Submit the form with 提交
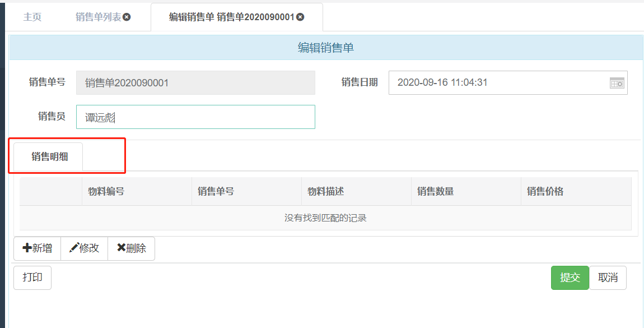This screenshot has height=328, width=644. tap(570, 278)
